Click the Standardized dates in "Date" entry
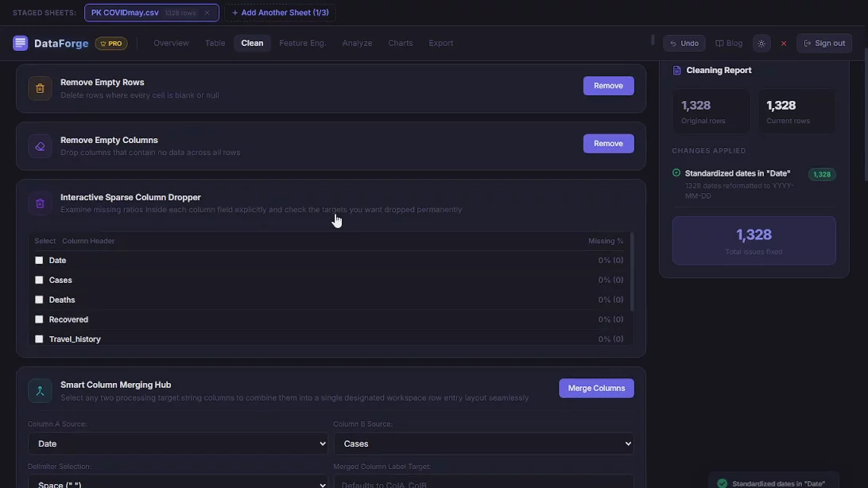This screenshot has width=868, height=488. pyautogui.click(x=754, y=184)
